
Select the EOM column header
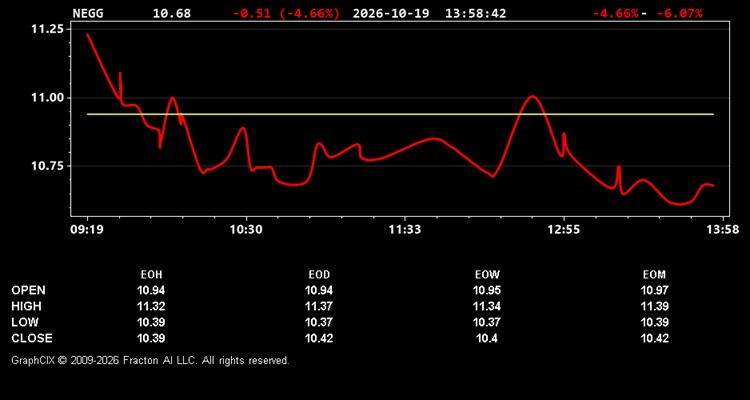pos(655,275)
